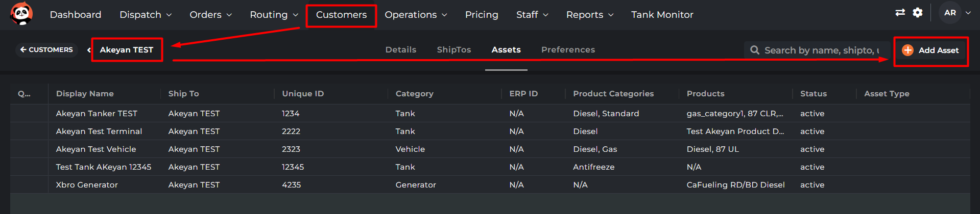Image resolution: width=980 pixels, height=214 pixels.
Task: Open the Customers menu item
Action: coord(341,15)
